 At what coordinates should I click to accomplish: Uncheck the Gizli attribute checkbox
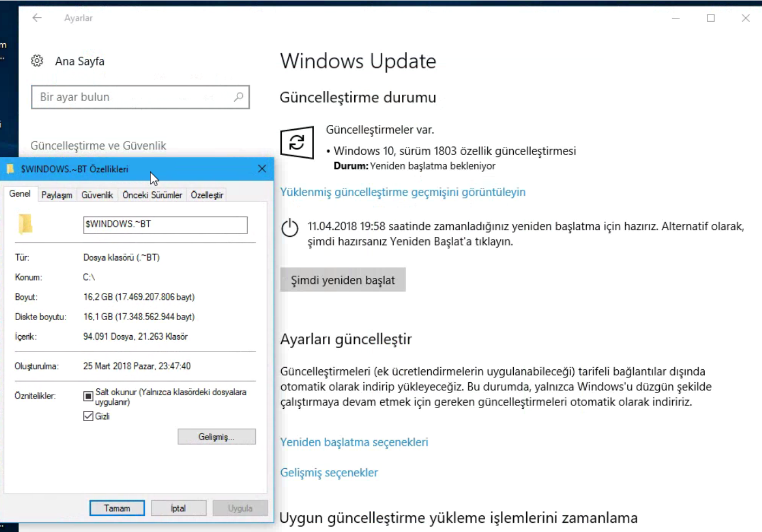pos(88,416)
